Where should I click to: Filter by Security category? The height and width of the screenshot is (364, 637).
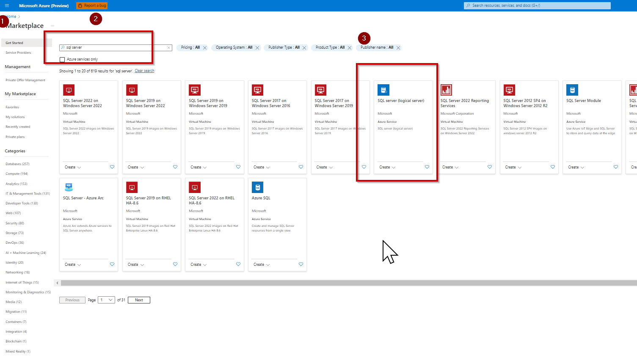[x=15, y=223]
